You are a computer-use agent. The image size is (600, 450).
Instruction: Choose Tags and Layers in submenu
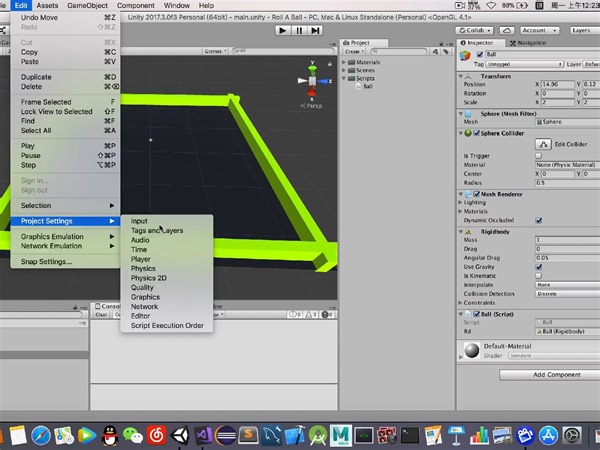point(166,230)
